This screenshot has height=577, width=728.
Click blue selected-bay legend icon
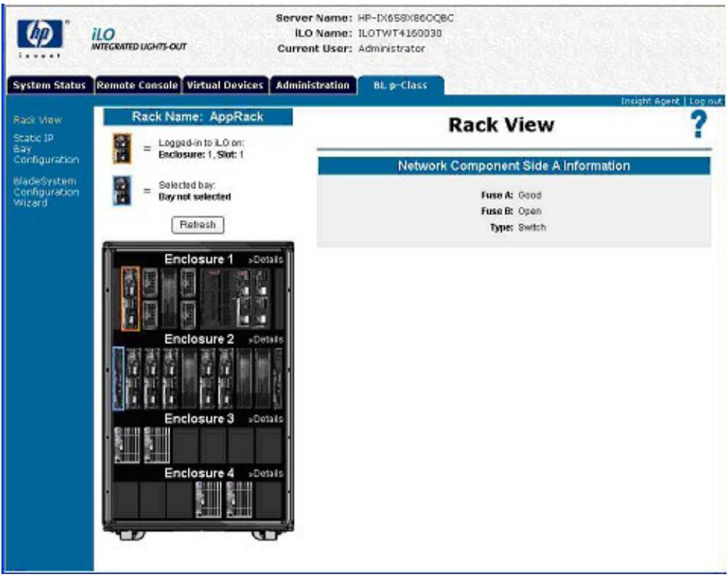122,191
